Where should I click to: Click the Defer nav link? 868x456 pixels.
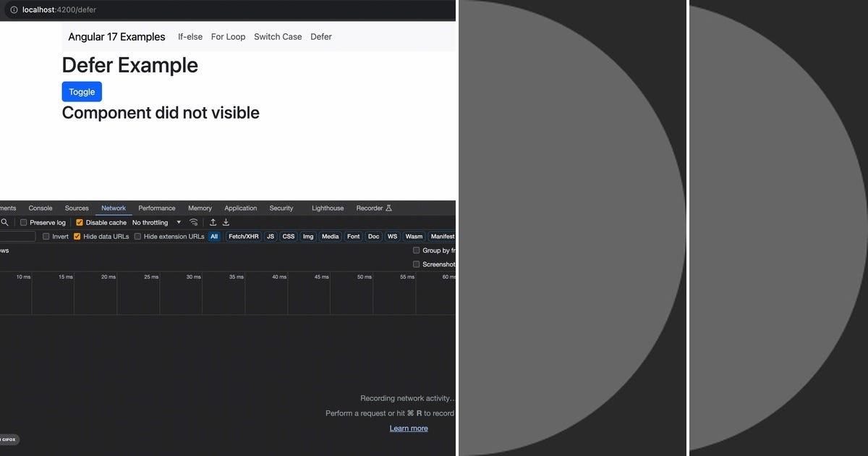tap(321, 37)
